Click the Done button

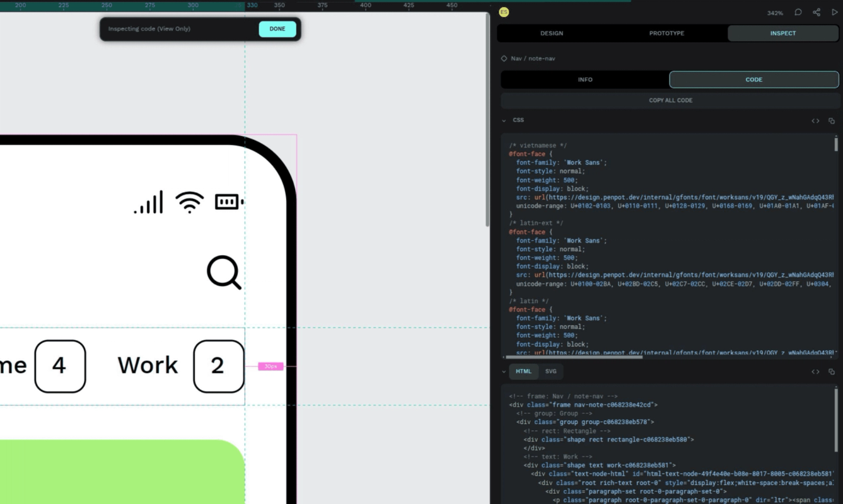[277, 29]
